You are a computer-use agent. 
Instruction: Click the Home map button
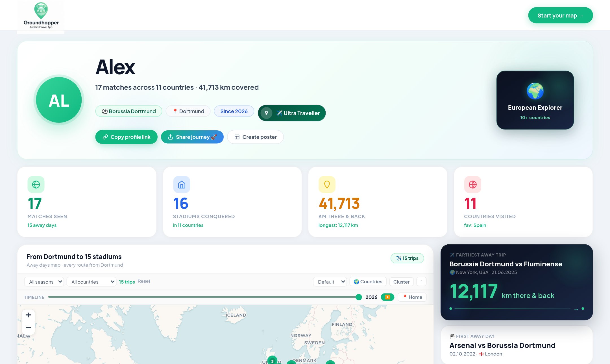(x=412, y=297)
